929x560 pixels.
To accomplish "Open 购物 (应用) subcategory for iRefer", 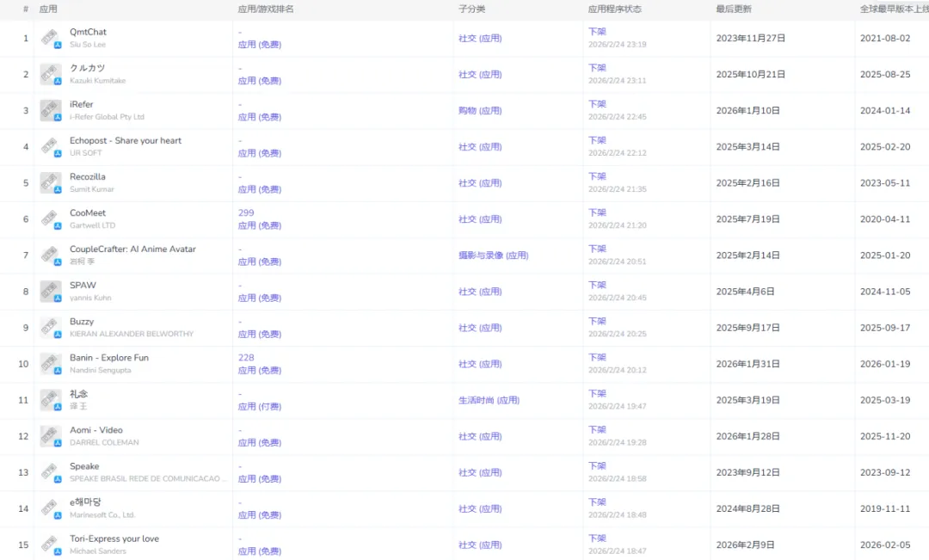I will pyautogui.click(x=480, y=111).
